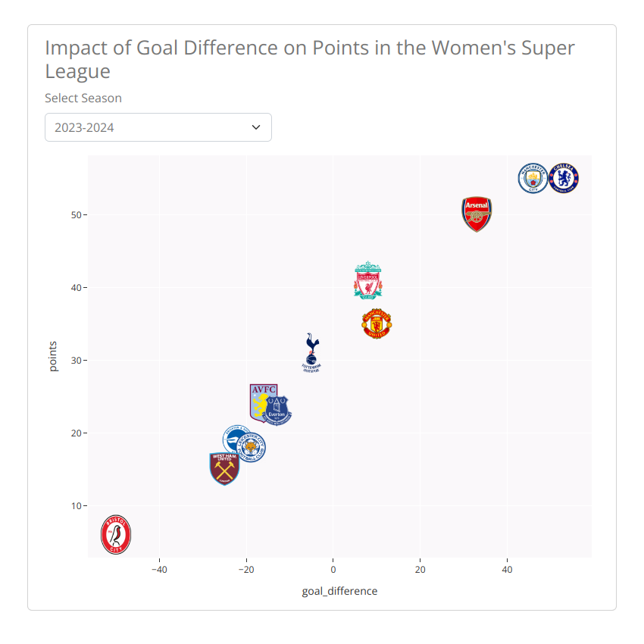Select the Arsenal badge on chart

477,214
